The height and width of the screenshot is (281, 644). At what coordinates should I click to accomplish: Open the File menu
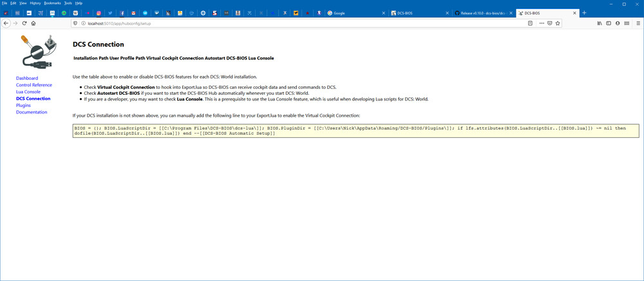[x=5, y=3]
